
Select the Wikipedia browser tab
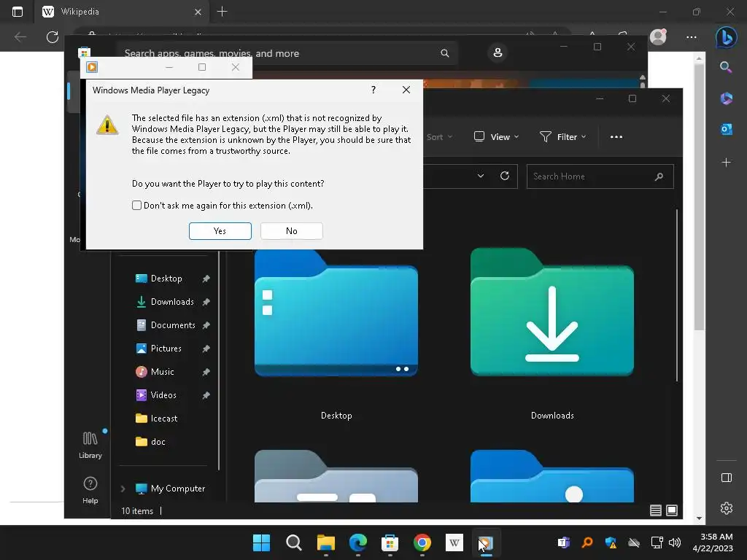(122, 12)
